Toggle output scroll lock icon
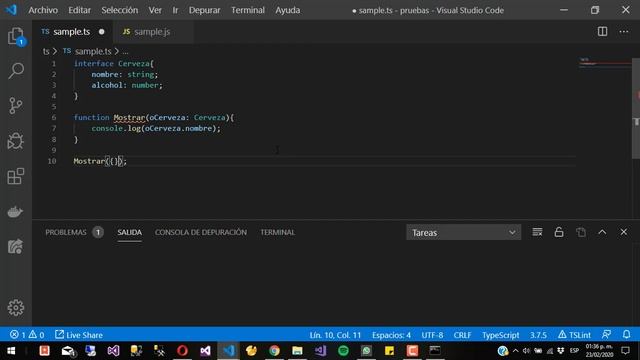The width and height of the screenshot is (640, 360). pyautogui.click(x=559, y=232)
